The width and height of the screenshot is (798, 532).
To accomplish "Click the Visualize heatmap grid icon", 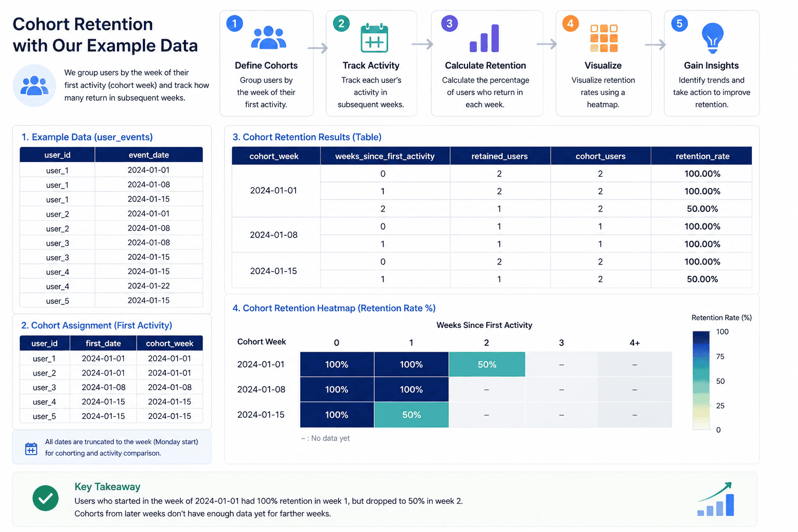I will point(603,37).
